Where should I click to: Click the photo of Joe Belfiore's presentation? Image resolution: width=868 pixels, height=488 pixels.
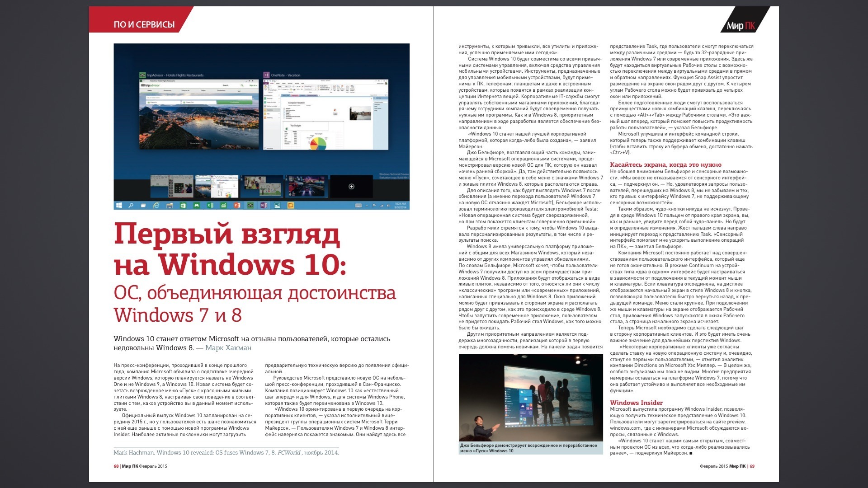click(x=531, y=398)
